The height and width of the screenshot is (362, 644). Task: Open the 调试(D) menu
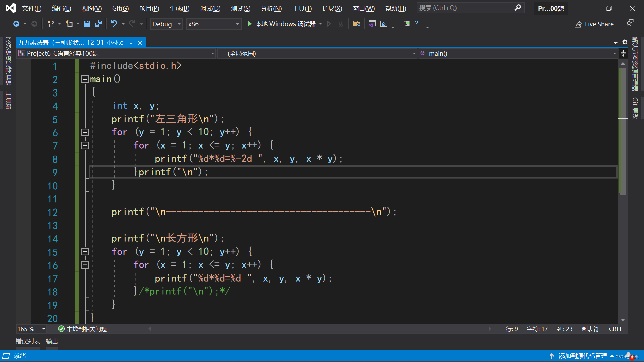[x=210, y=8]
